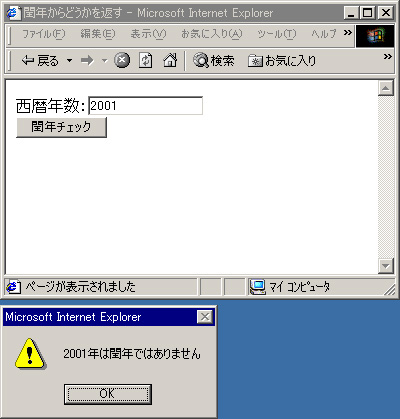Click the scrollbar down arrow
The width and height of the screenshot is (400, 419).
pos(386,266)
